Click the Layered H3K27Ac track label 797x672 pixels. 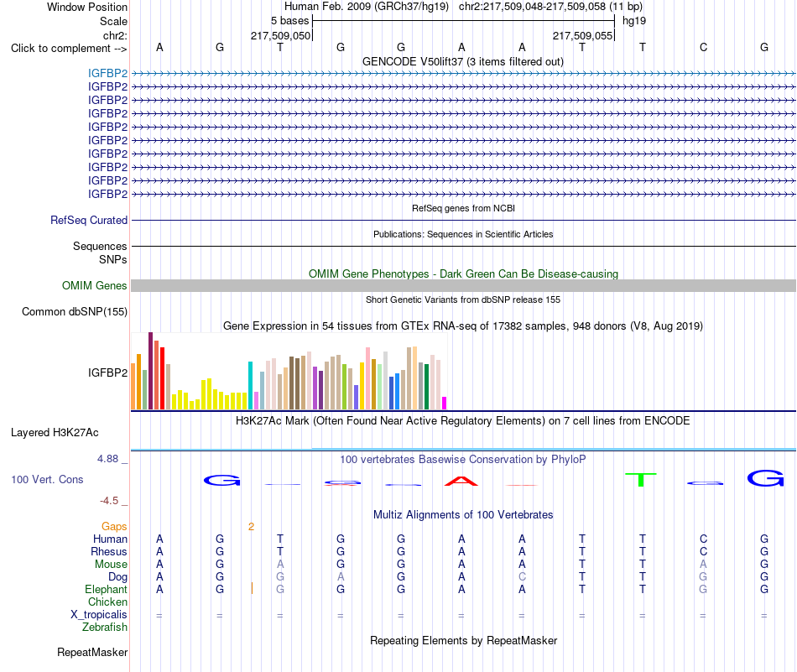55,433
